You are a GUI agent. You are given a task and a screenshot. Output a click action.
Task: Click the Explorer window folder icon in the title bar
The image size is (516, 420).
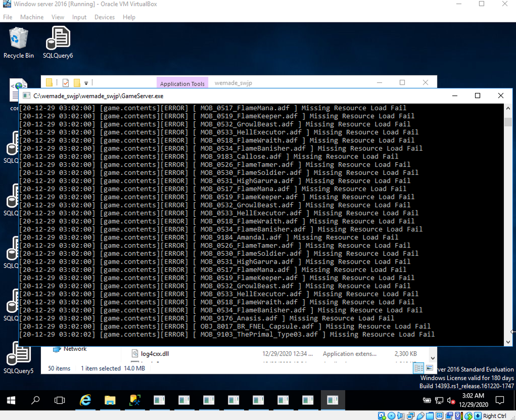[x=49, y=82]
